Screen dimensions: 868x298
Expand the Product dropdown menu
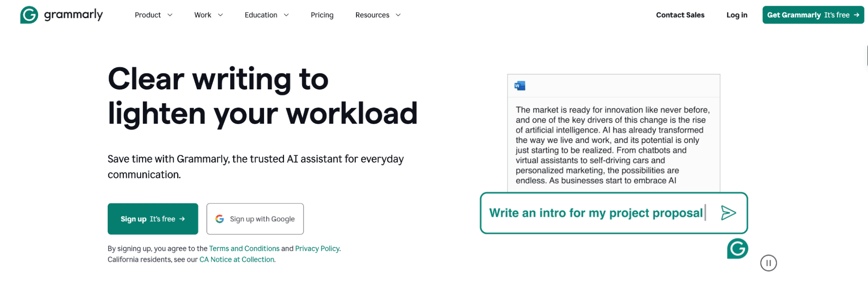point(154,15)
